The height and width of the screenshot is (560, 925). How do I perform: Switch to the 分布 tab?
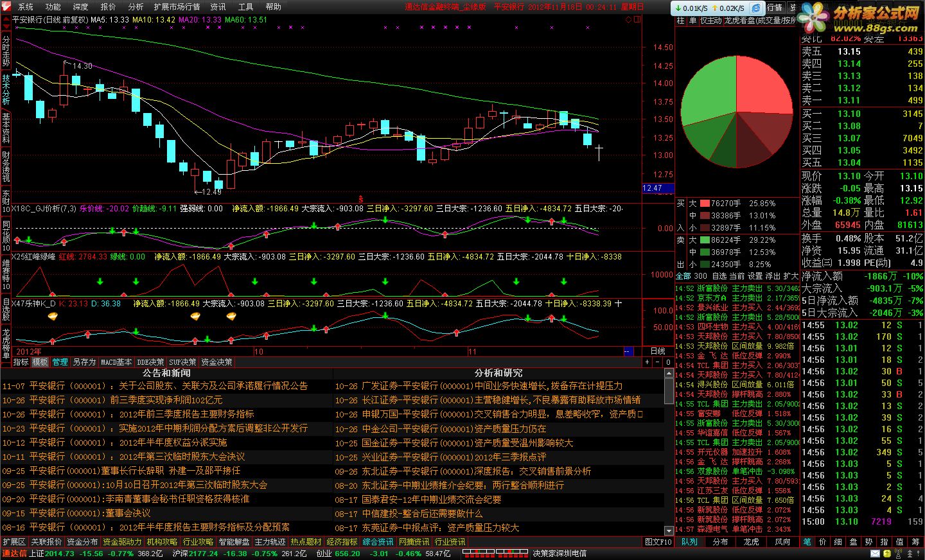tap(720, 542)
